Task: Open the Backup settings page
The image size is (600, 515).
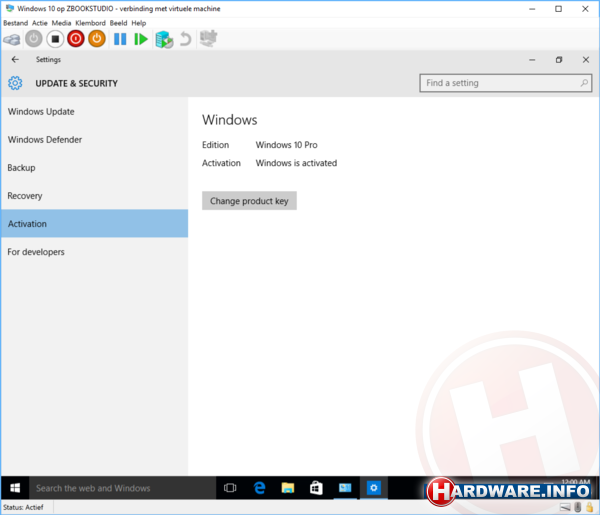Action: tap(95, 168)
